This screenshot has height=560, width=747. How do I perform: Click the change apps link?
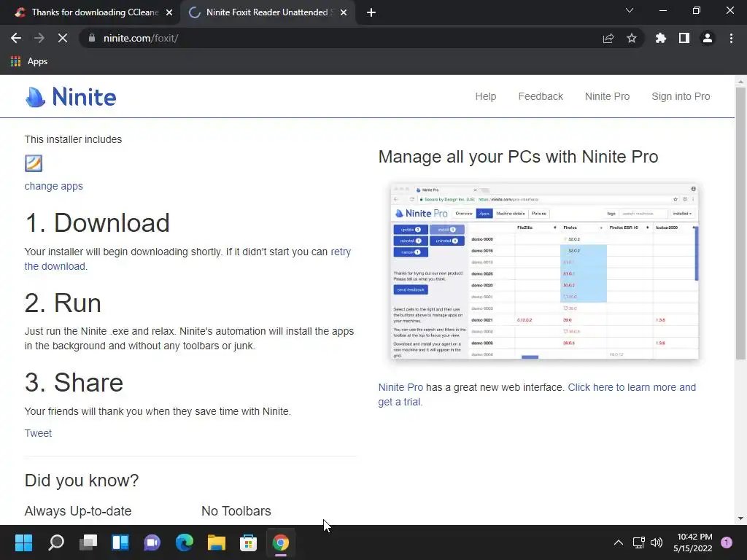[x=53, y=186]
